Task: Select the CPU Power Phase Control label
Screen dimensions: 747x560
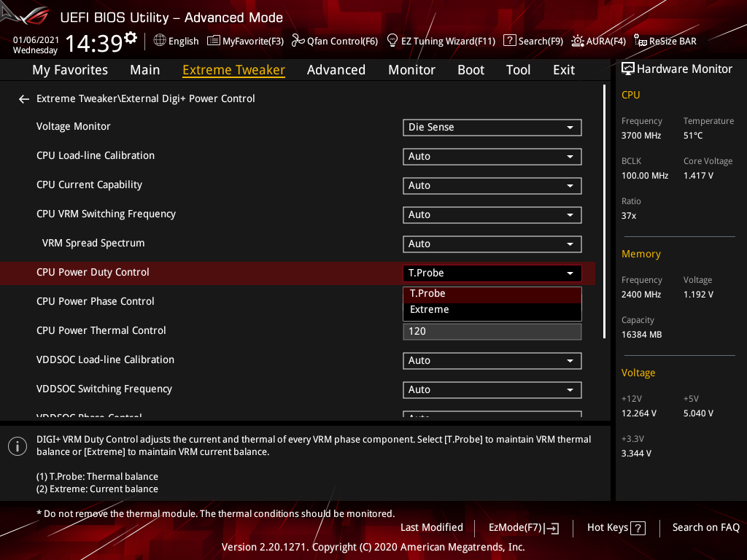Action: [x=96, y=301]
